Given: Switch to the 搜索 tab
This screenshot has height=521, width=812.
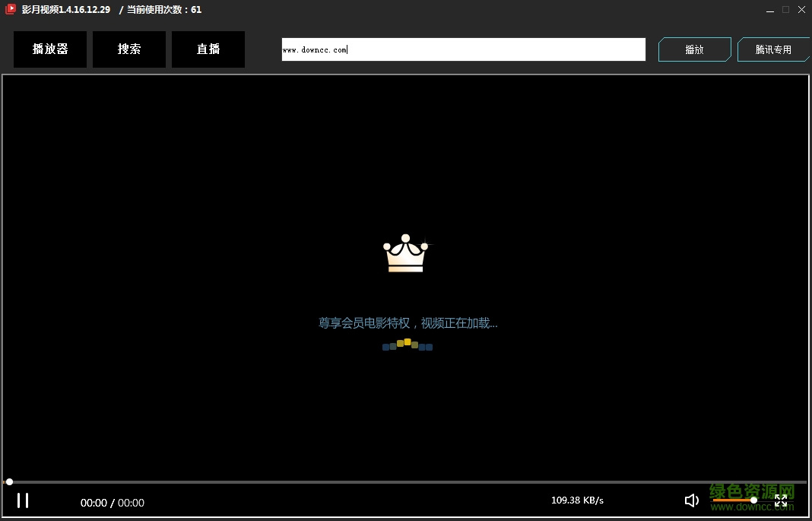Looking at the screenshot, I should click(x=128, y=49).
